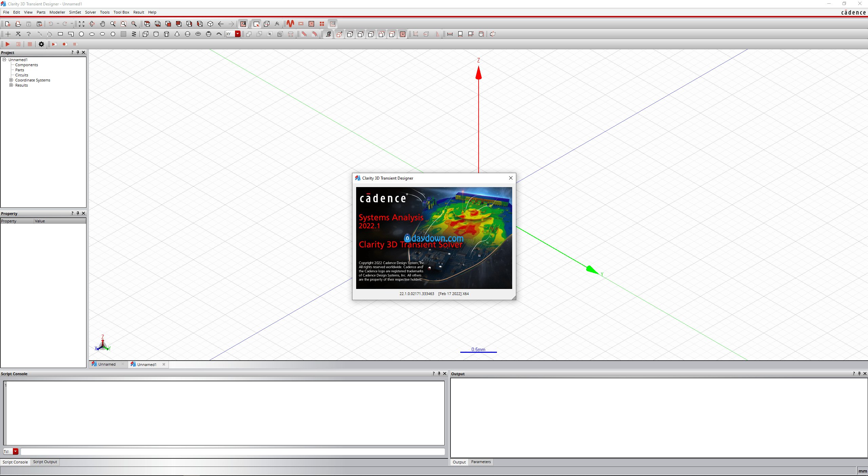Select the Rectangle drawing tool
Image resolution: width=868 pixels, height=476 pixels.
coord(60,34)
